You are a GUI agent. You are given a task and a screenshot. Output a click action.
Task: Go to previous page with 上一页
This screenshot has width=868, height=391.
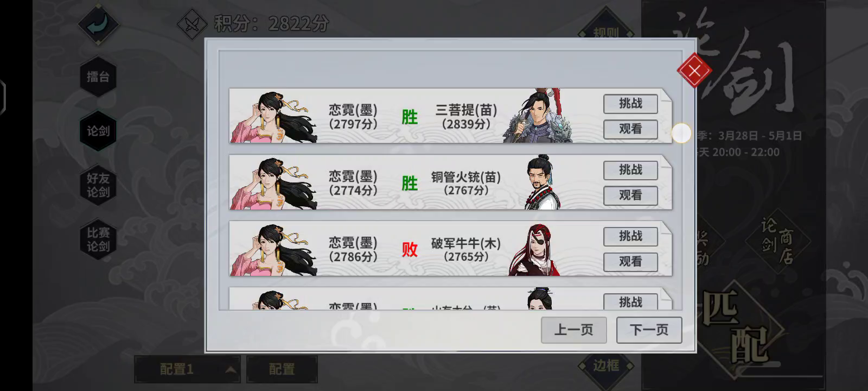[573, 330]
